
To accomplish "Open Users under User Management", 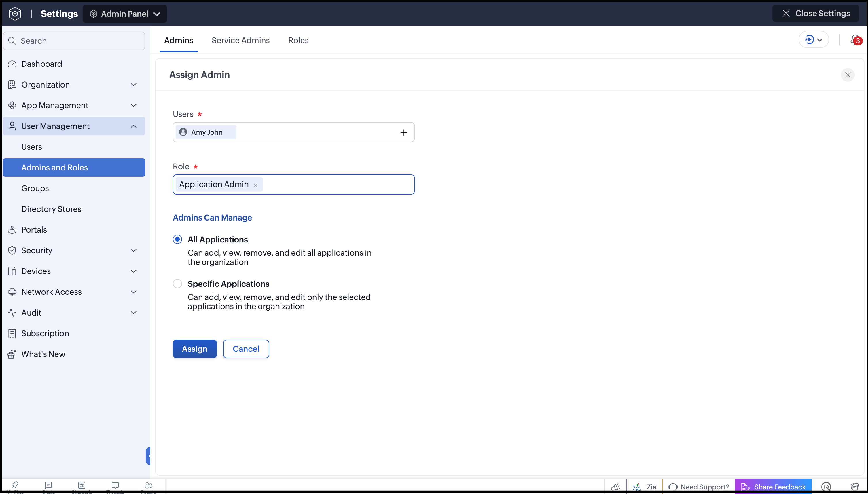I will point(74,147).
